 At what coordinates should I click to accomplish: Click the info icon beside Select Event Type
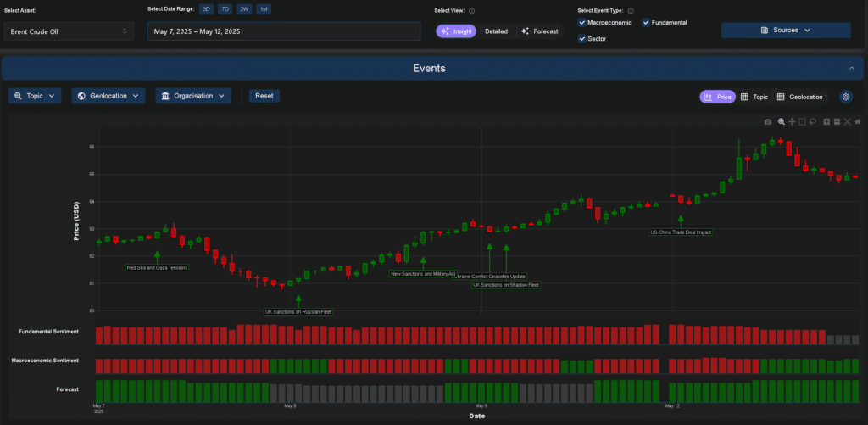[x=631, y=10]
